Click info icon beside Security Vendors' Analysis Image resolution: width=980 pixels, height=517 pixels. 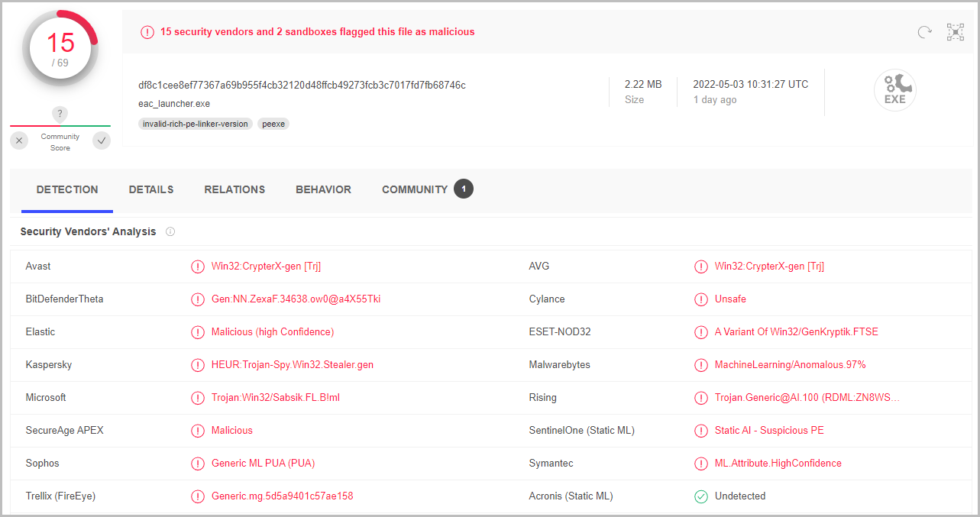pos(170,231)
